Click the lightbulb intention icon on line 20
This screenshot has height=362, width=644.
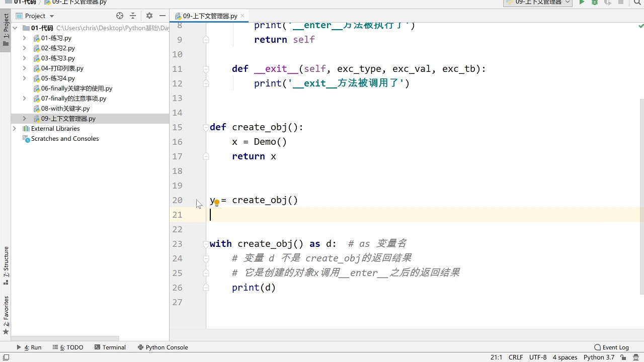(217, 203)
